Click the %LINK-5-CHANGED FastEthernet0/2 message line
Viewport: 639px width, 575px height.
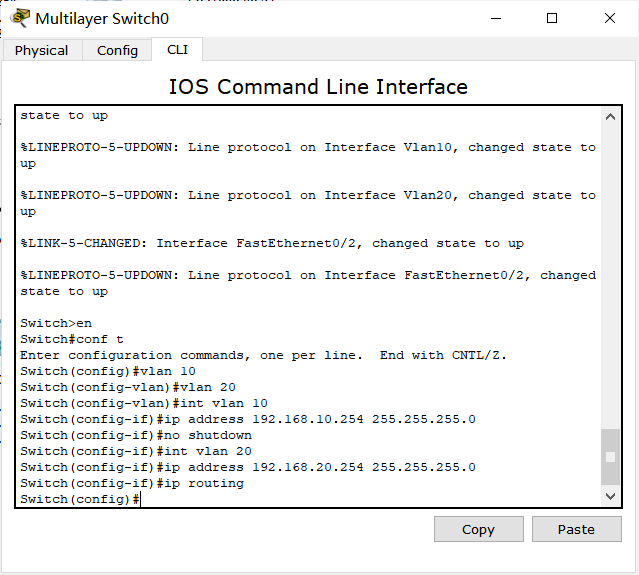pyautogui.click(x=272, y=243)
